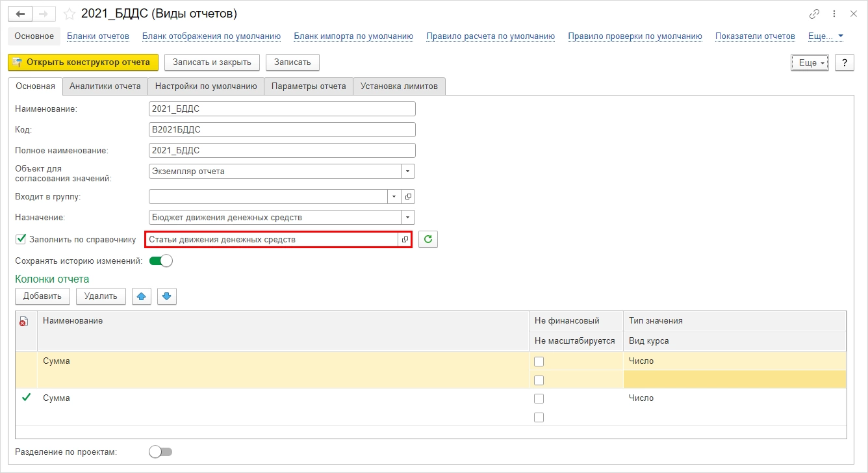Click the 'Наименование' input field

tap(281, 109)
